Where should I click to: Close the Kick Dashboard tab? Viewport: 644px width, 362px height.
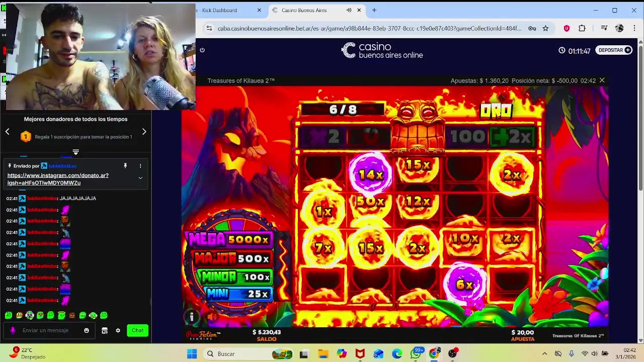pos(259,10)
